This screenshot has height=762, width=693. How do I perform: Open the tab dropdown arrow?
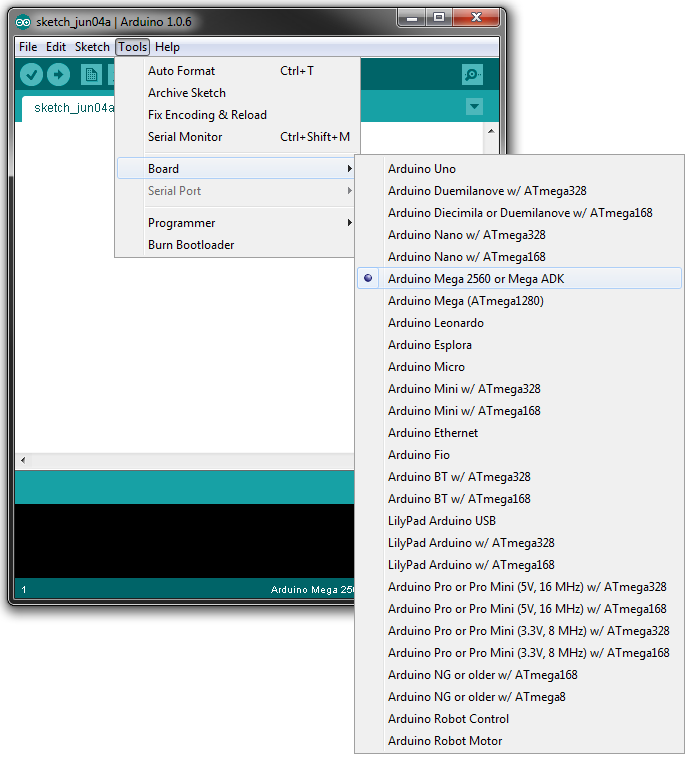pos(474,106)
